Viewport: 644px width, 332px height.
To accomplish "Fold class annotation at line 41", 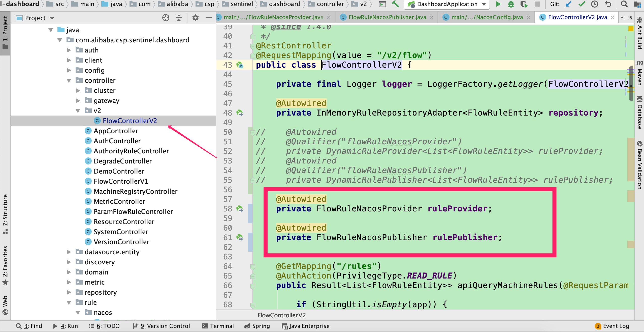I will click(x=252, y=46).
